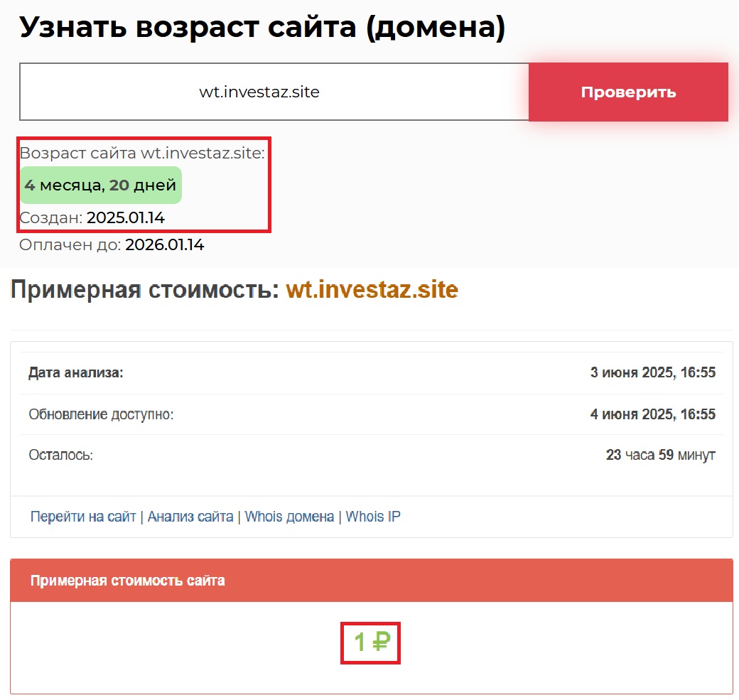This screenshot has height=700, width=739.
Task: Click the red Примерная стоимость сайта header bar
Action: pyautogui.click(x=371, y=581)
